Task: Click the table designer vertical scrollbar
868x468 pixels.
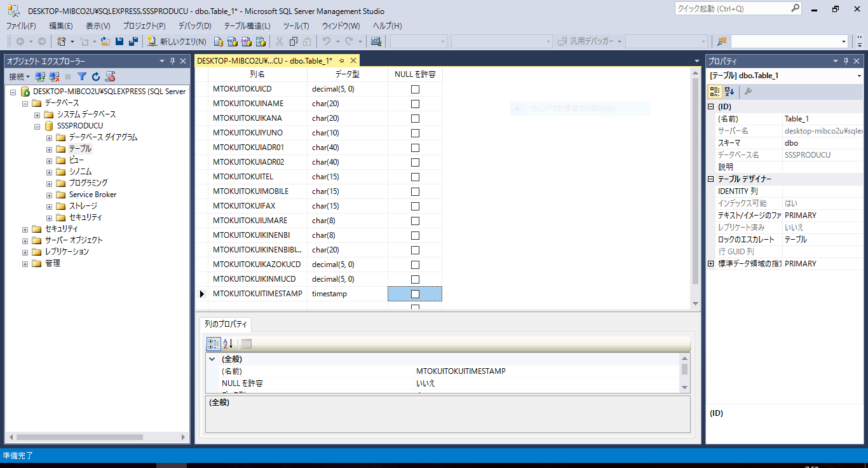Action: click(695, 187)
